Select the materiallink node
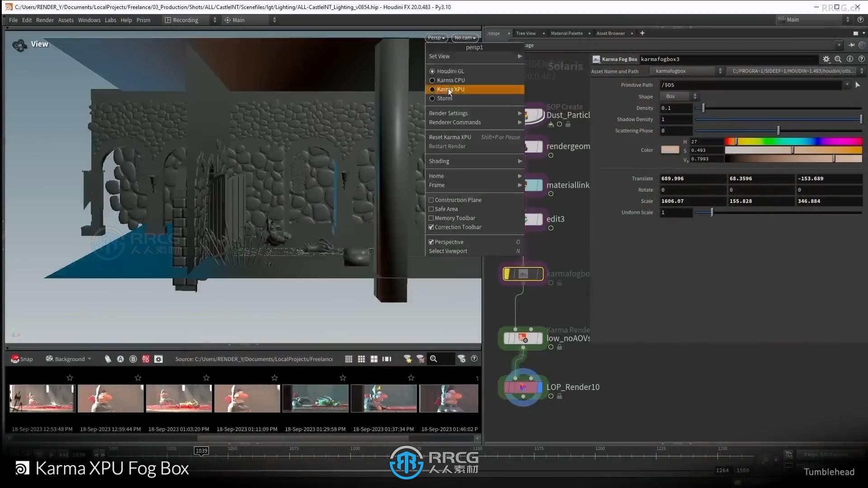This screenshot has height=488, width=868. pyautogui.click(x=533, y=185)
